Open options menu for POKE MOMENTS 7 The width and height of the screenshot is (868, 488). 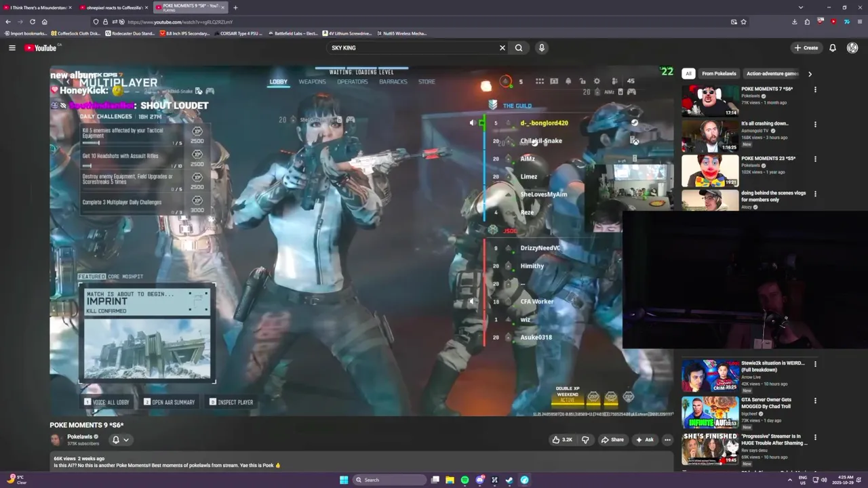(x=815, y=89)
